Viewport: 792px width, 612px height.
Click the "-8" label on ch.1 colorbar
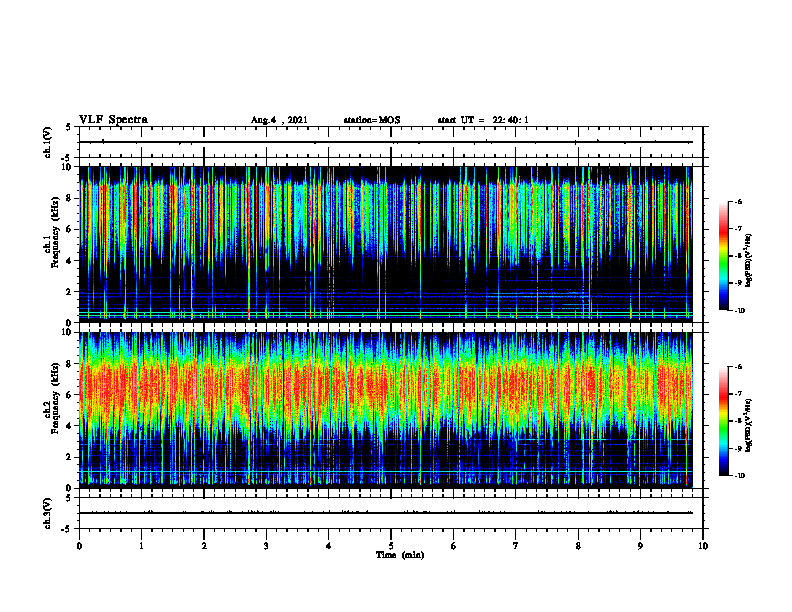pyautogui.click(x=738, y=256)
